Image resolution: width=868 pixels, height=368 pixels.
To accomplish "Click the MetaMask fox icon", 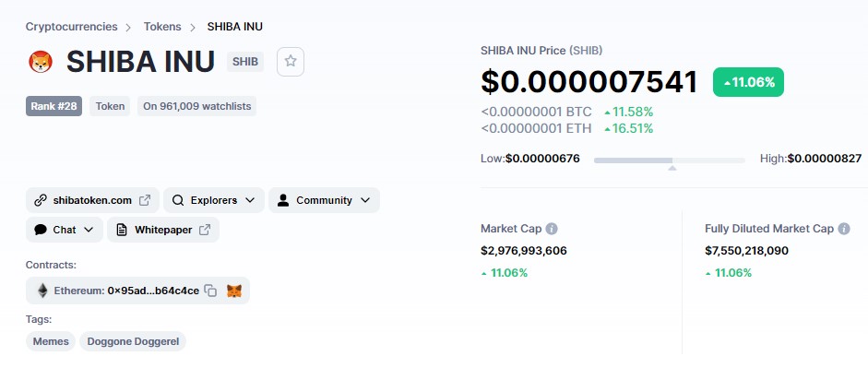I will [x=234, y=291].
